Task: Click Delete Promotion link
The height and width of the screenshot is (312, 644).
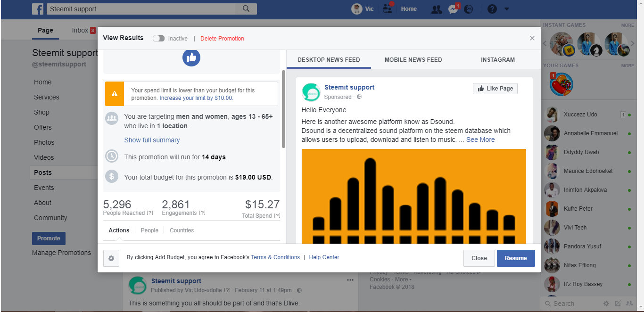Action: coord(222,39)
